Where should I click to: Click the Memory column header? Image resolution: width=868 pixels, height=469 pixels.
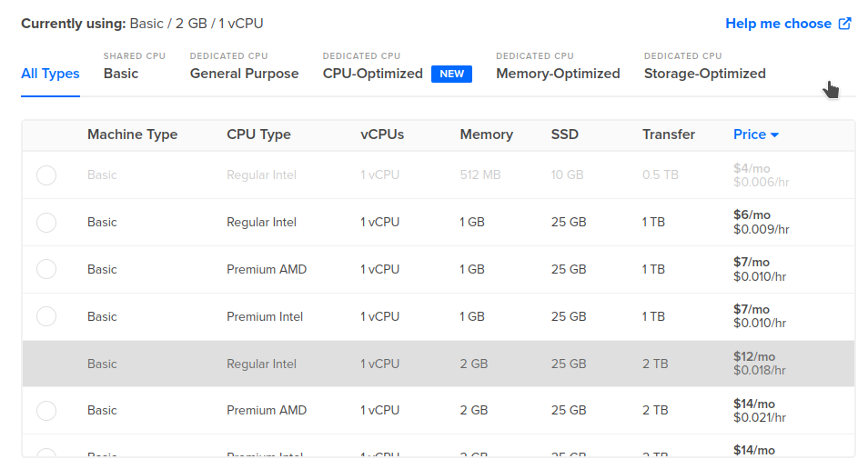point(486,135)
